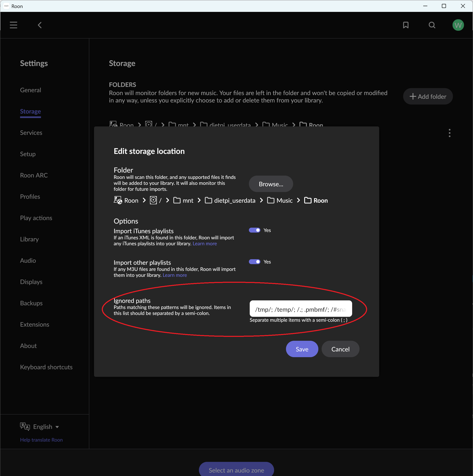
Task: Click inside the Ignored paths field
Action: [x=300, y=309]
